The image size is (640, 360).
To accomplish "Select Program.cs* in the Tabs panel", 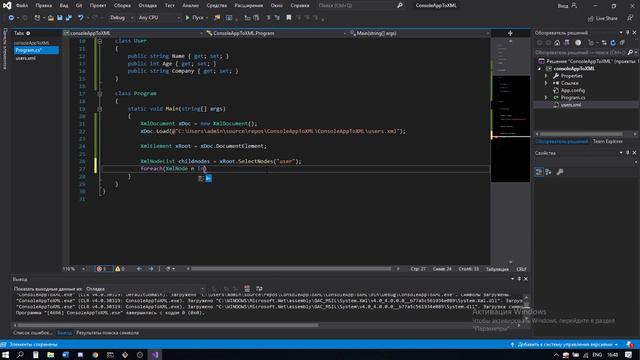I will pos(36,50).
